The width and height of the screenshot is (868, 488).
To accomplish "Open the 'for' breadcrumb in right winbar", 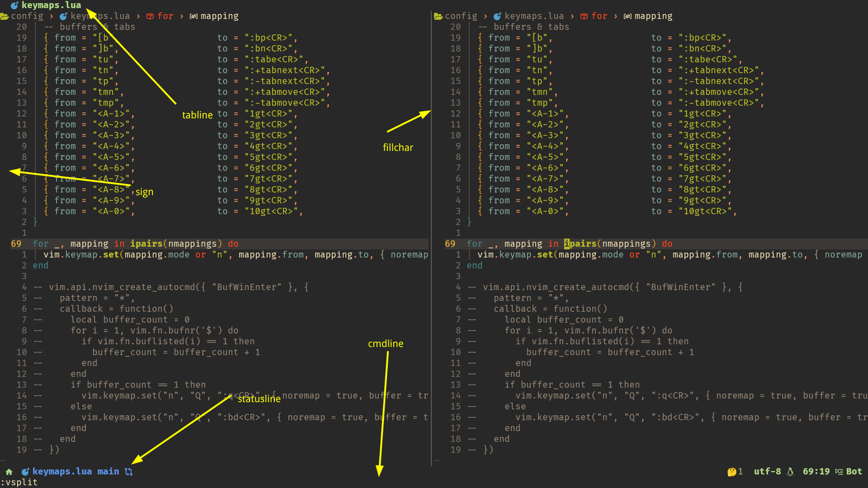I will [599, 16].
